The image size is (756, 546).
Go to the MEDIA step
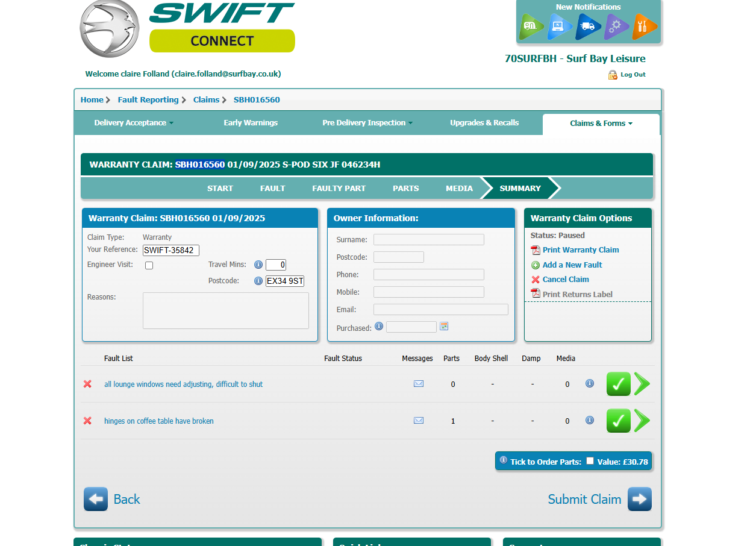460,189
